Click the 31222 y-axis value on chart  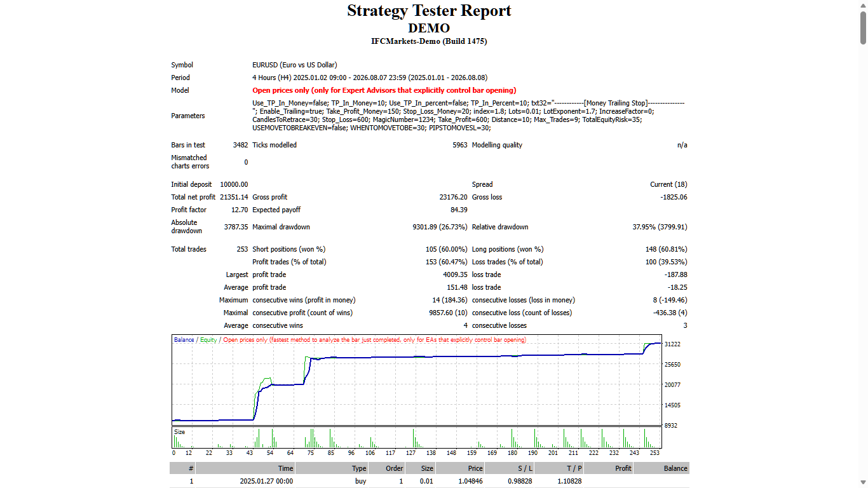click(672, 344)
